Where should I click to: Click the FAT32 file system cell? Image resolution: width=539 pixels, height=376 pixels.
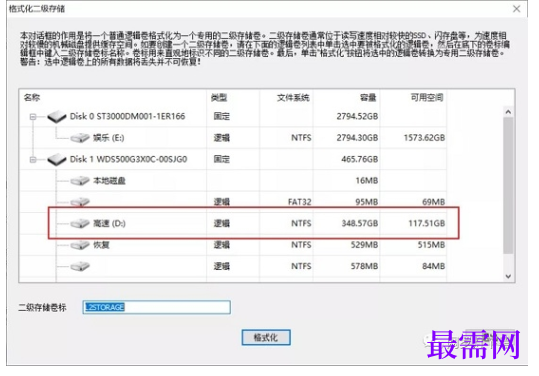point(299,202)
